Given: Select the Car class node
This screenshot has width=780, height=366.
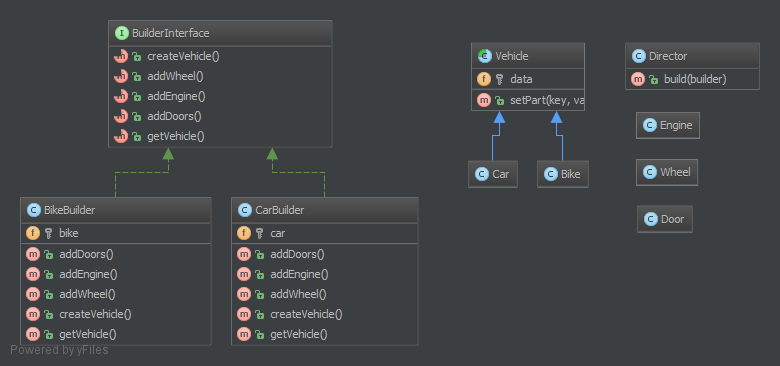Looking at the screenshot, I should pyautogui.click(x=492, y=174).
